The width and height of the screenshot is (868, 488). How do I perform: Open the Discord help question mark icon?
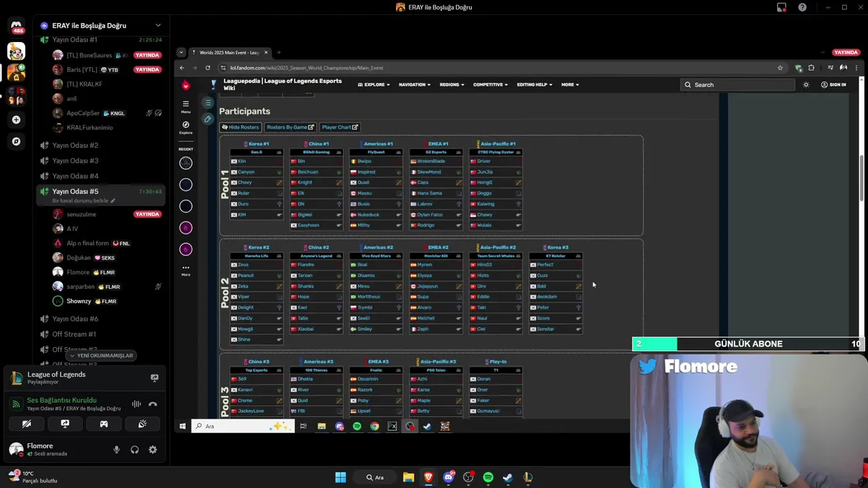tap(802, 7)
